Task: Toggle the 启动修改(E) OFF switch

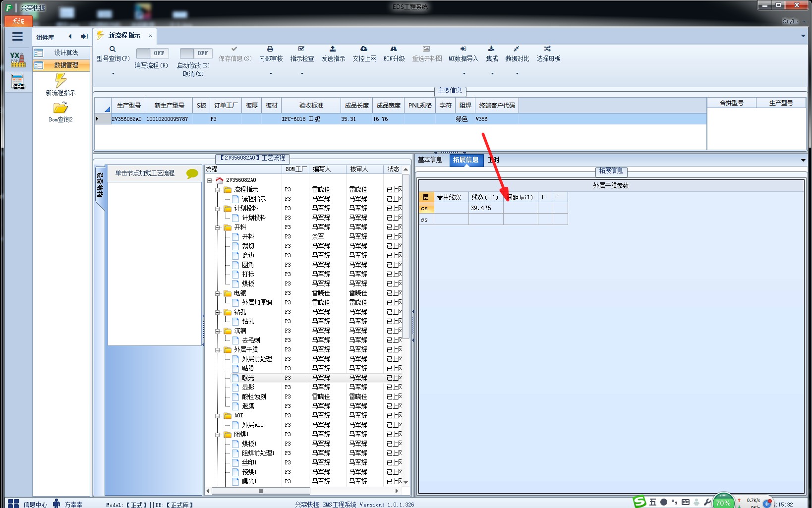Action: coord(196,53)
